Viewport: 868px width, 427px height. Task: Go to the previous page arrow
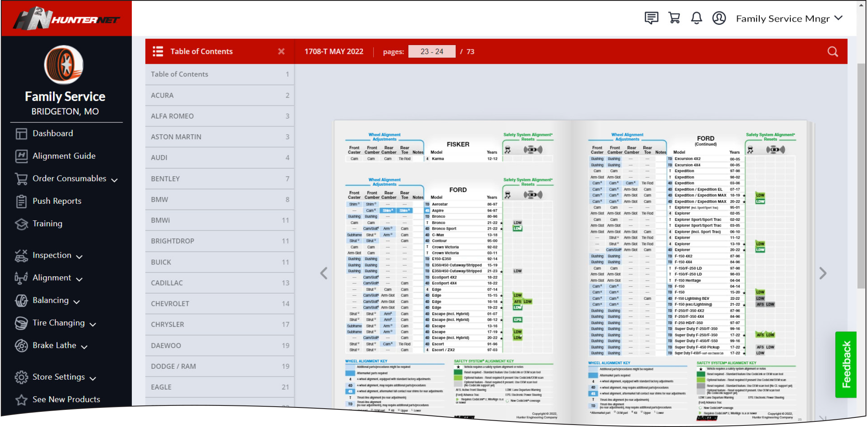pyautogui.click(x=324, y=273)
